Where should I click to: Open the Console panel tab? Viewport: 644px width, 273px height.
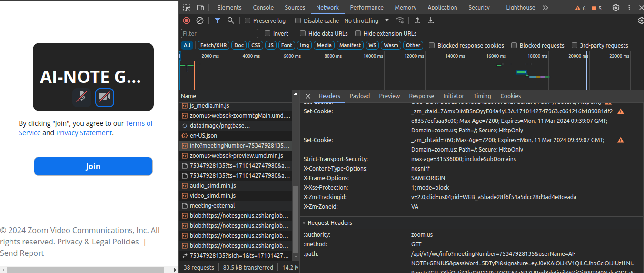click(263, 8)
